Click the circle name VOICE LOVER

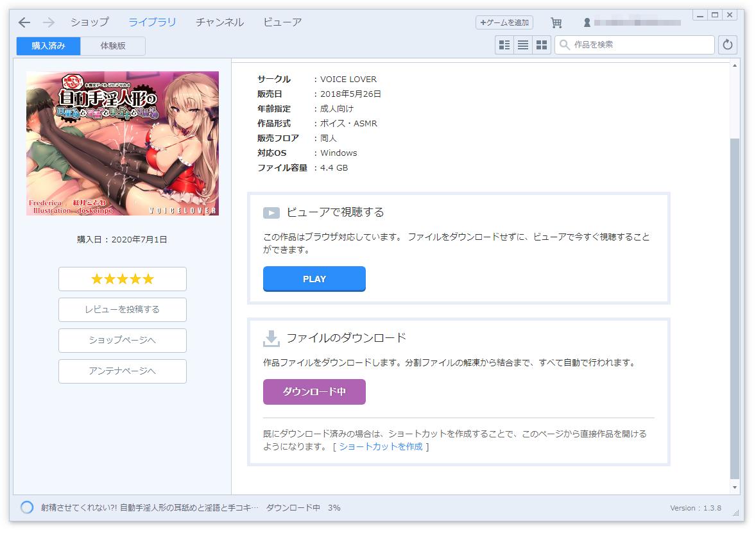pos(348,79)
